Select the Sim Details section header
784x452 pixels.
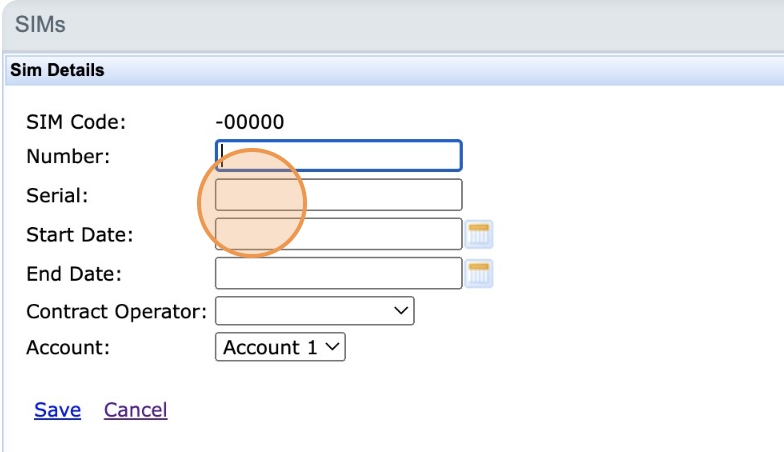(57, 71)
